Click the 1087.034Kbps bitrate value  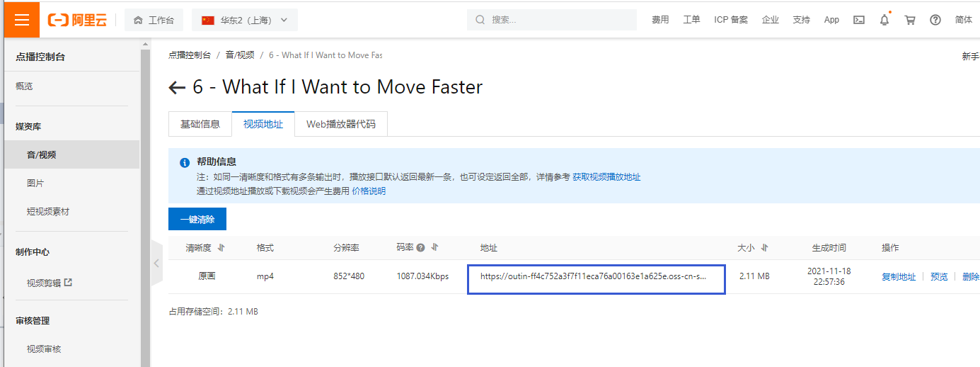[x=422, y=276]
